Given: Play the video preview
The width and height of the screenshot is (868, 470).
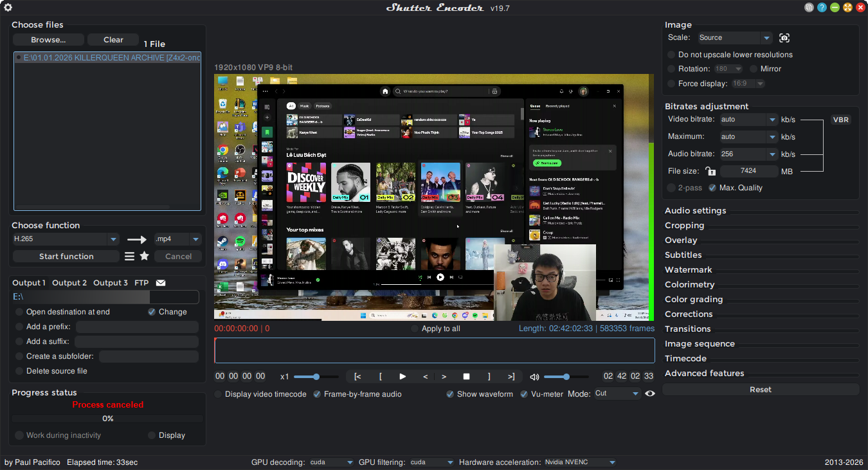Looking at the screenshot, I should [x=402, y=376].
